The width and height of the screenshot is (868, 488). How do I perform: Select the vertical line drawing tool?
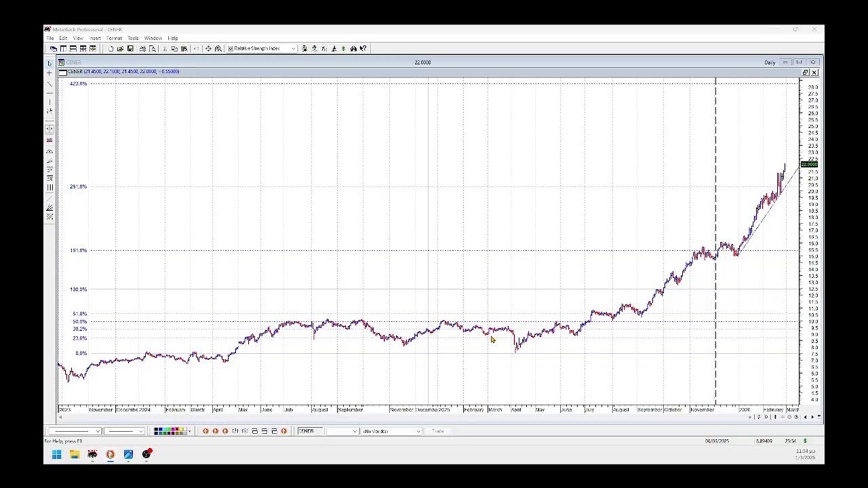[50, 102]
